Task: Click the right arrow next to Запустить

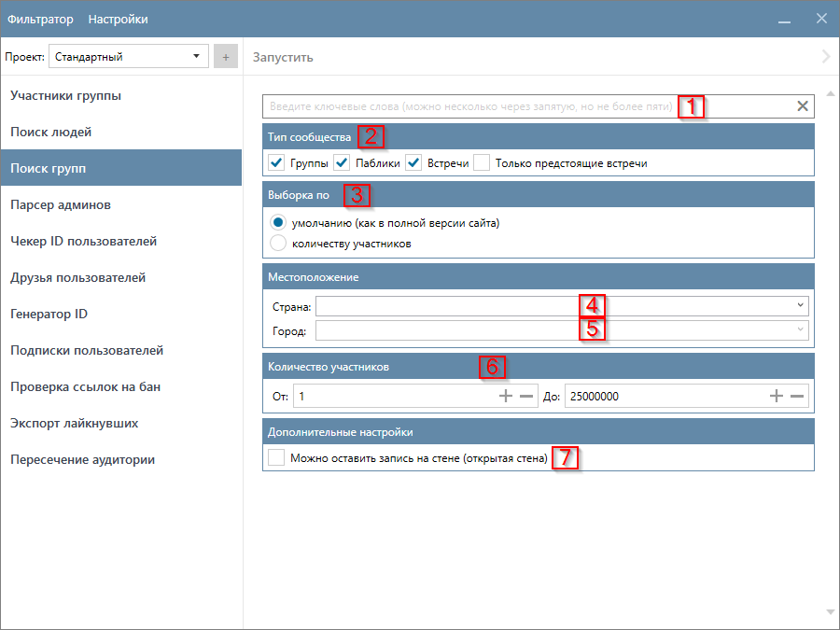Action: click(x=825, y=57)
